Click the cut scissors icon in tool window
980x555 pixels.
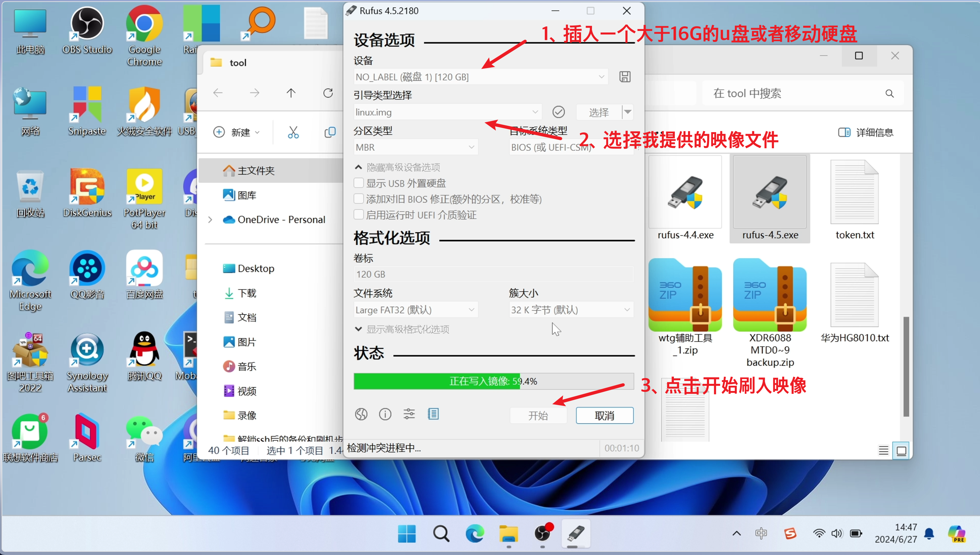pyautogui.click(x=293, y=132)
